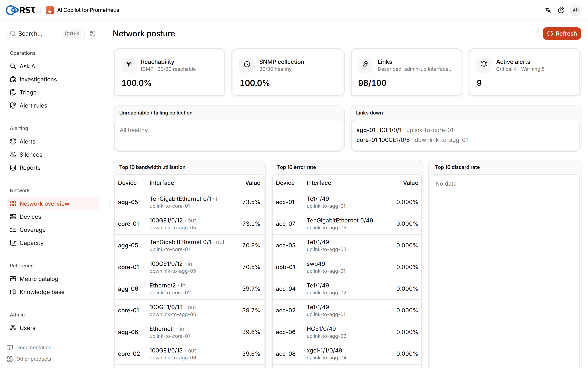
Task: Open Ask AI in sidebar
Action: (53, 66)
